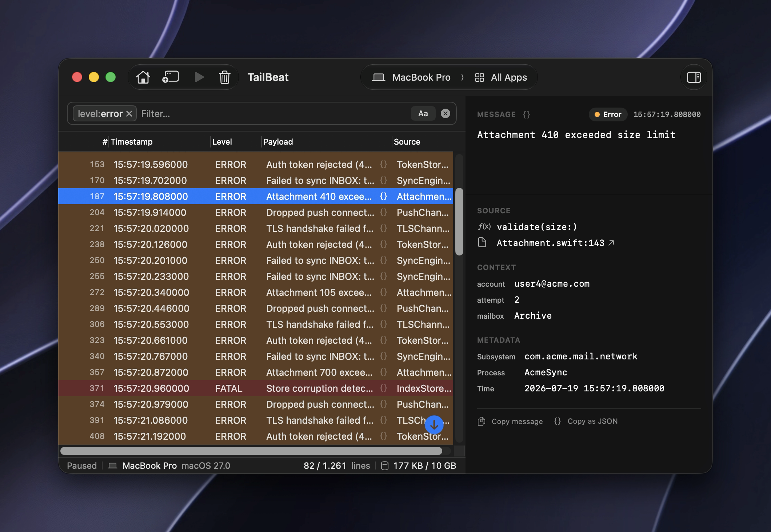Open JSON braces icon on row 255

point(383,276)
